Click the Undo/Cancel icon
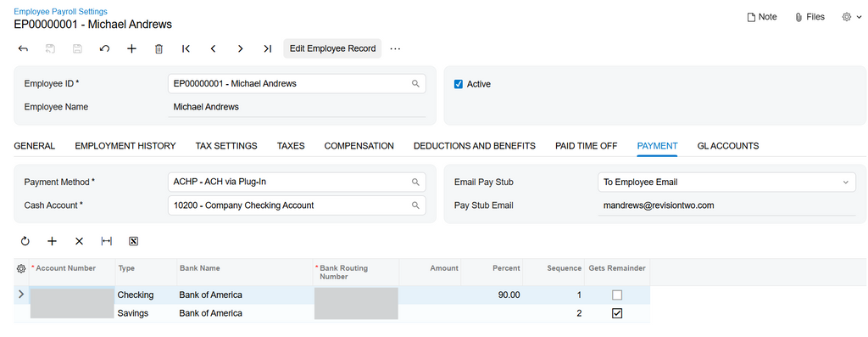This screenshot has height=337, width=868. click(x=104, y=48)
